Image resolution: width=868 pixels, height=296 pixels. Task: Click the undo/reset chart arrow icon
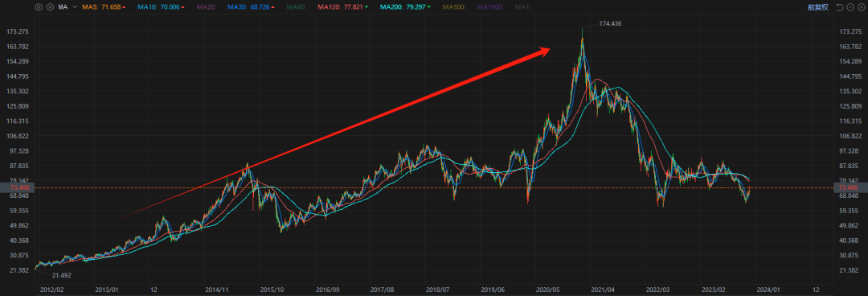point(840,7)
